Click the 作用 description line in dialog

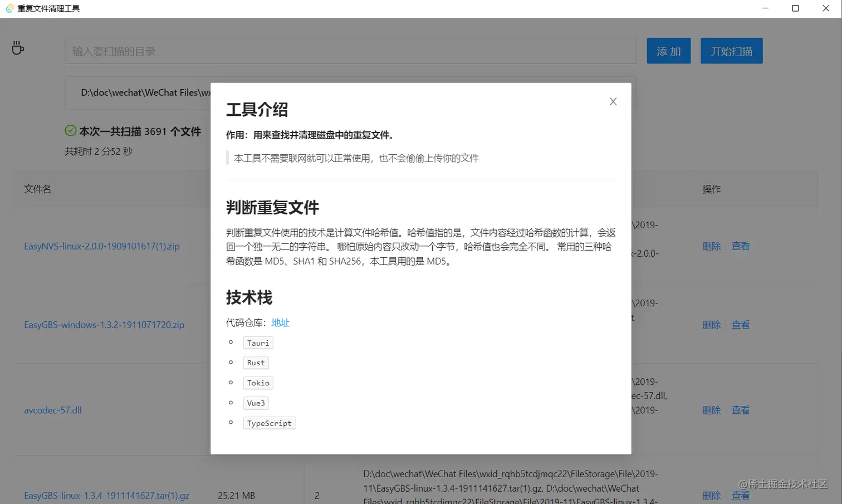coord(310,135)
